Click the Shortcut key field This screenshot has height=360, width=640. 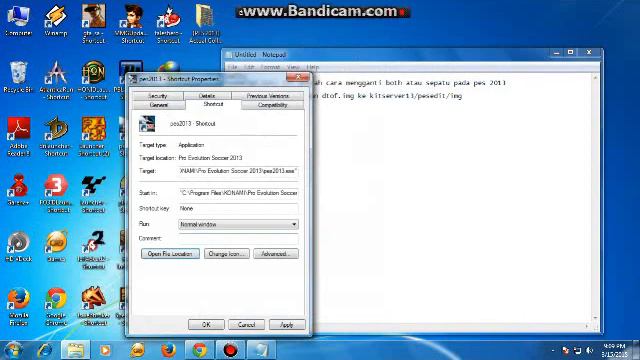click(x=238, y=209)
